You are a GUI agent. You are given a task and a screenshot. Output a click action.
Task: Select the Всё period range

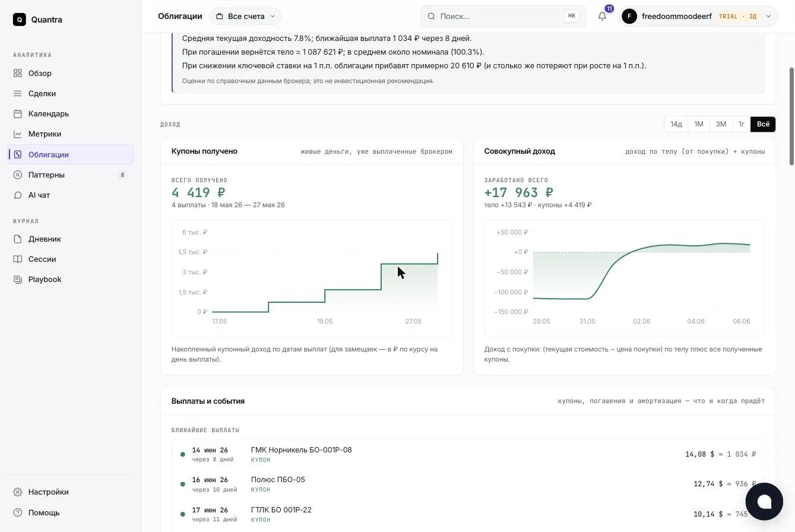(763, 124)
